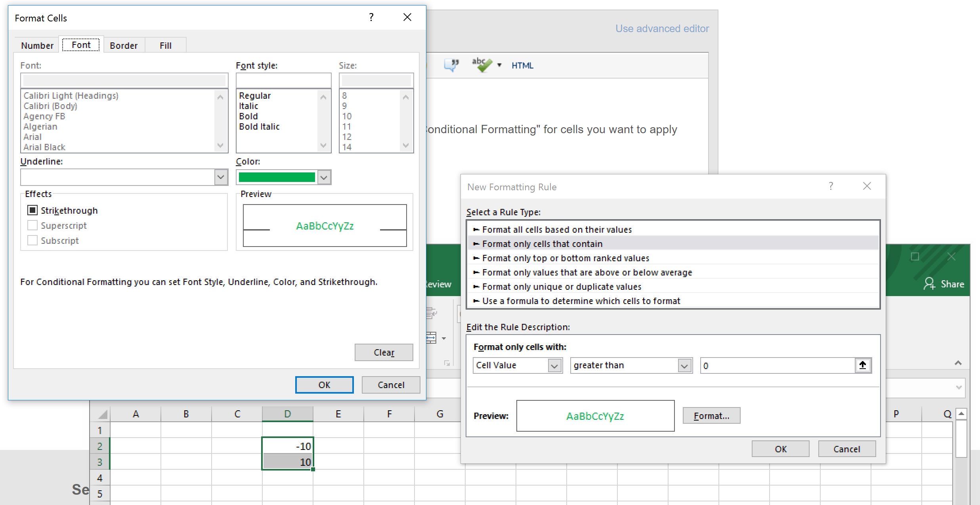Choose Bold font style
Viewport: 980px width, 505px height.
tap(248, 116)
